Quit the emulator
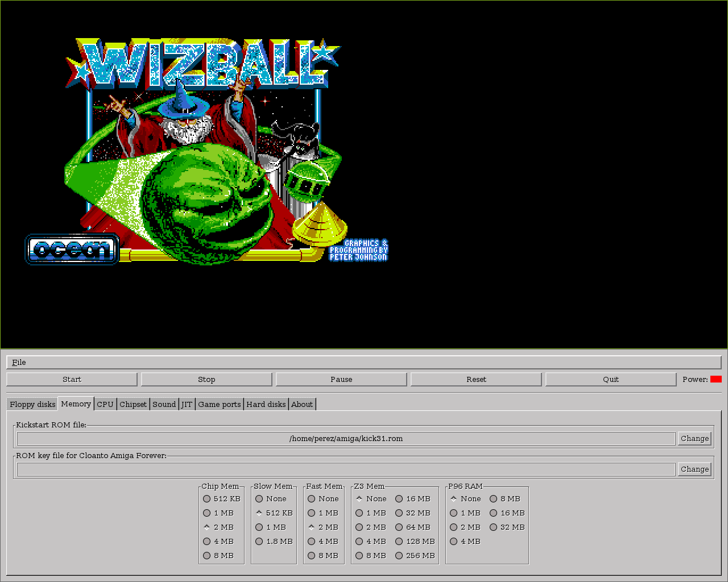Viewport: 728px width, 582px height. pos(611,379)
